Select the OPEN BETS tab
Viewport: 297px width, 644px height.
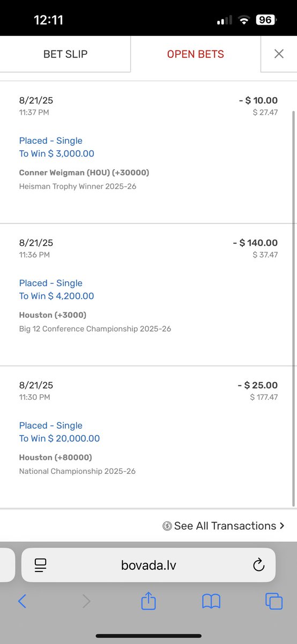(196, 54)
